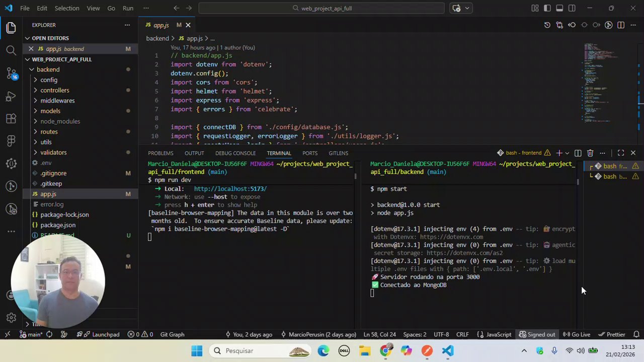Switch to the PROBLEMS panel tab
The width and height of the screenshot is (644, 362).
pyautogui.click(x=160, y=153)
